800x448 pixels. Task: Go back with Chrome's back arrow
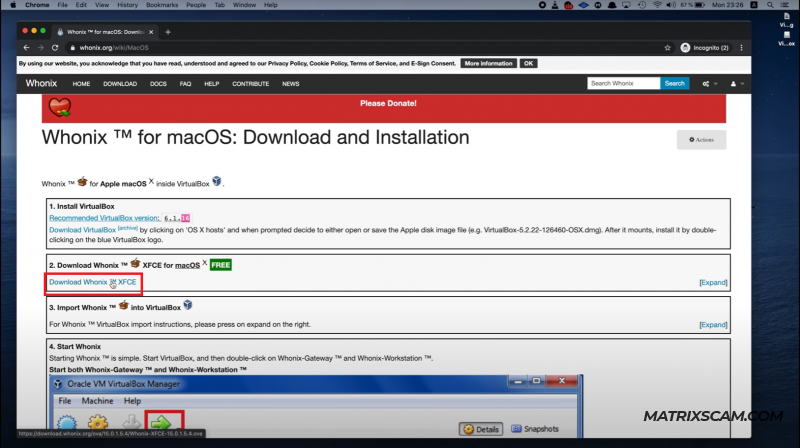27,47
